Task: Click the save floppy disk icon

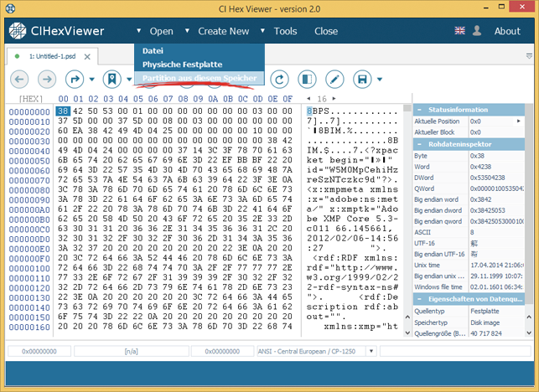Action: tap(362, 80)
